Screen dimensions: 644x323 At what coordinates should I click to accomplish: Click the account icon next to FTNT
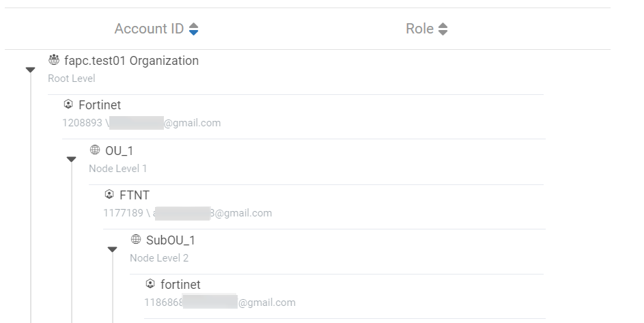[x=109, y=195]
